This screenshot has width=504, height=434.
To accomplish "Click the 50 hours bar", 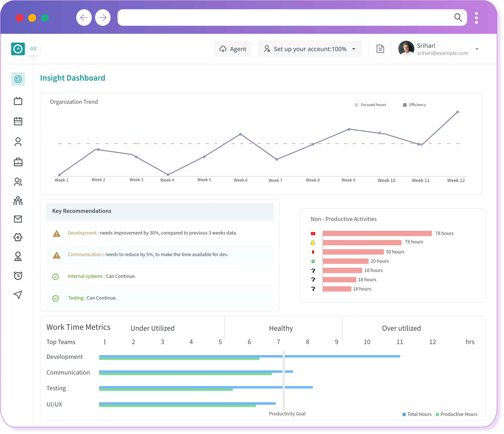I will 353,252.
